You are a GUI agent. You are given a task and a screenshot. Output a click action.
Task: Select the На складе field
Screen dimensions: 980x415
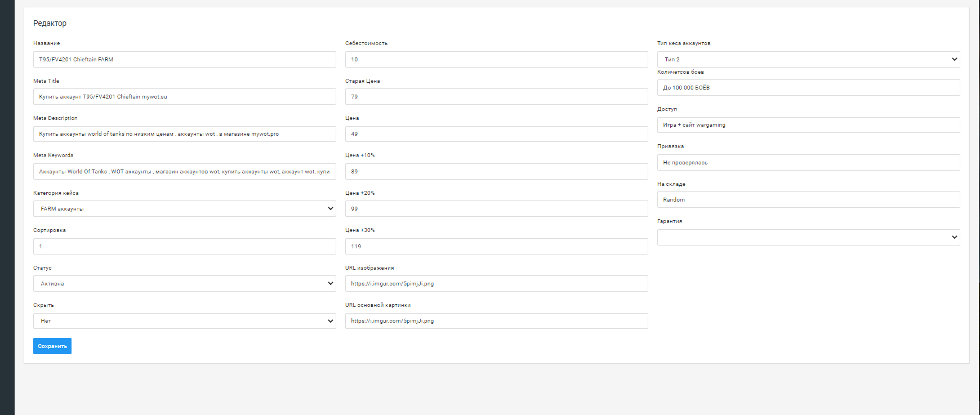[808, 199]
